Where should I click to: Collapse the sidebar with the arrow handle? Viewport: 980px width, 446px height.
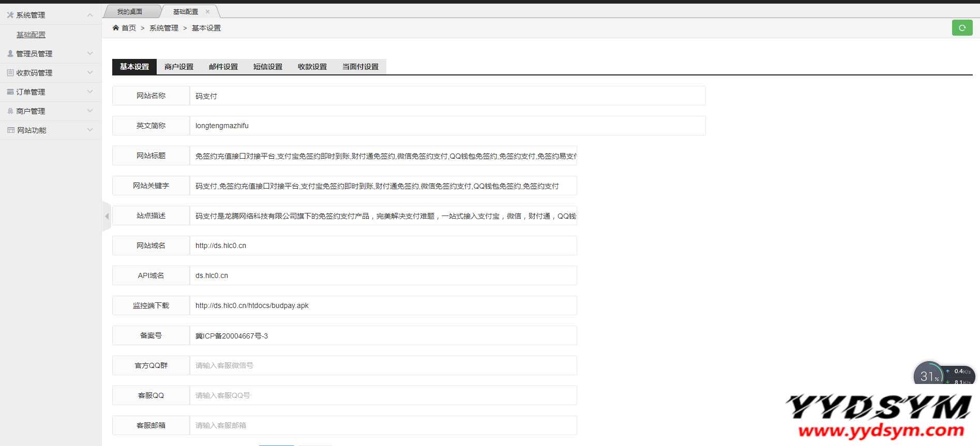click(x=107, y=216)
